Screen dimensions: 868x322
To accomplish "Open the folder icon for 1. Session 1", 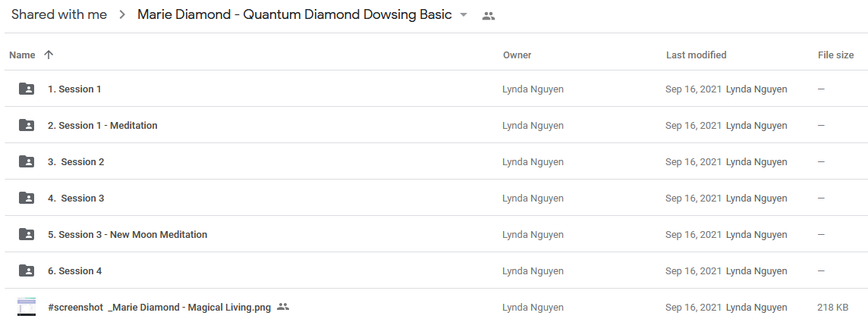I will point(27,89).
